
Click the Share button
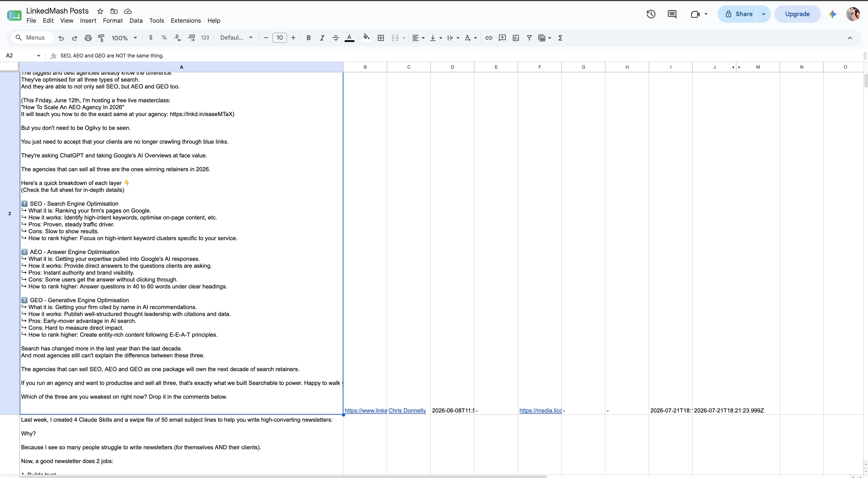pos(737,14)
